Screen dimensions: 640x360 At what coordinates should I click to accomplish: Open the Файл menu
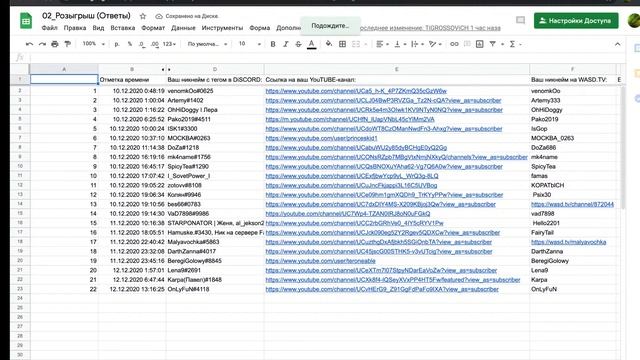(x=49, y=28)
